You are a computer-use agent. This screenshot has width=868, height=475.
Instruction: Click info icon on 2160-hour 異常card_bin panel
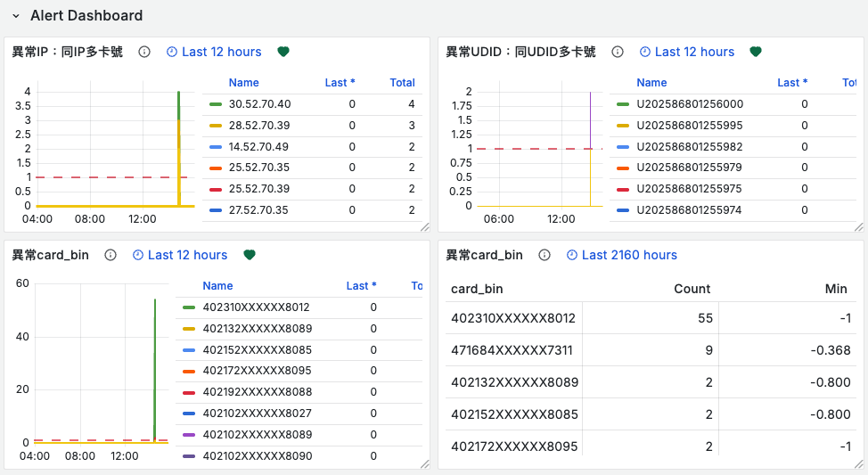click(545, 255)
